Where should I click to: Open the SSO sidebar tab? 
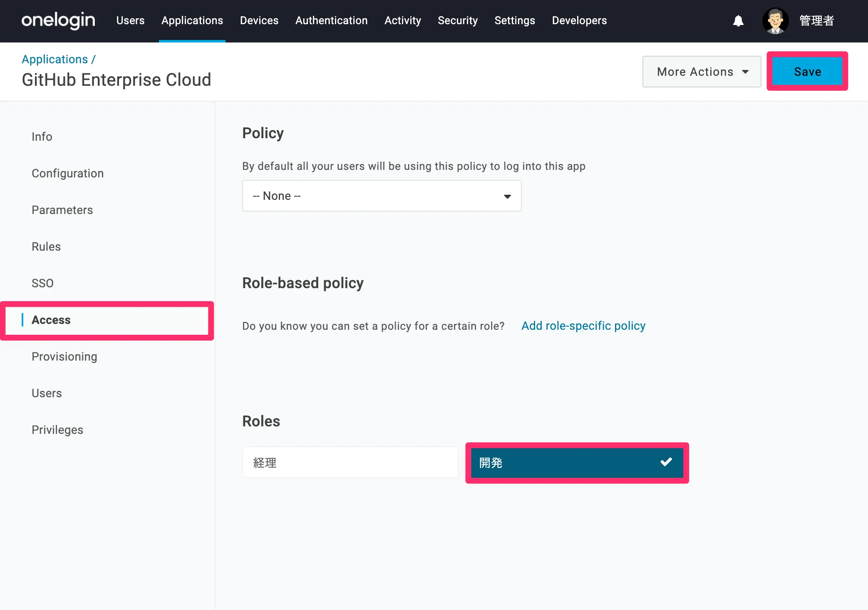(42, 283)
